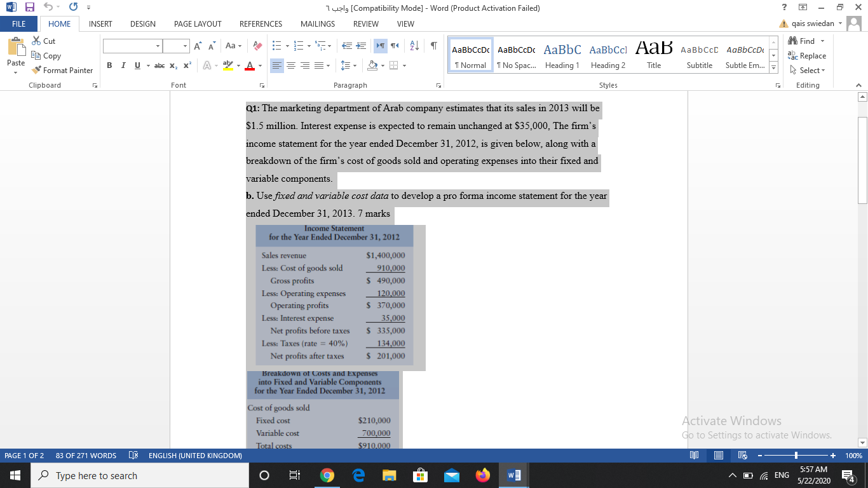
Task: Apply the Subtitle style
Action: tap(700, 56)
